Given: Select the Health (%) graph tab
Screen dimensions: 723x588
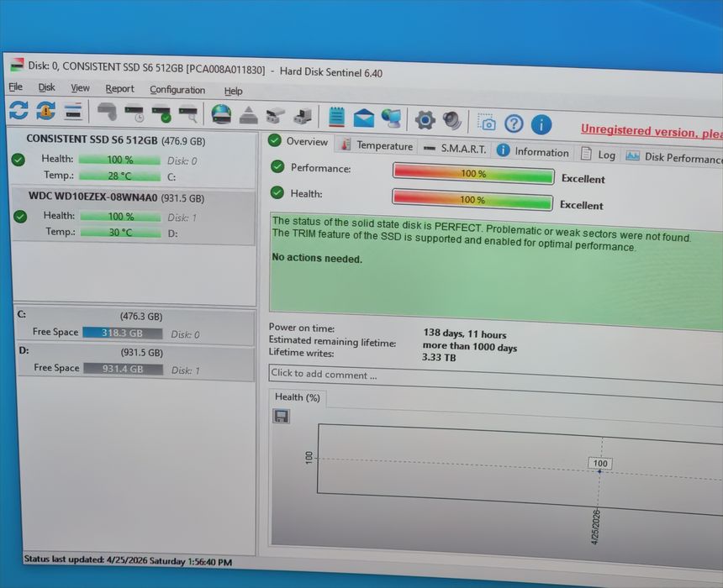Looking at the screenshot, I should pos(298,396).
